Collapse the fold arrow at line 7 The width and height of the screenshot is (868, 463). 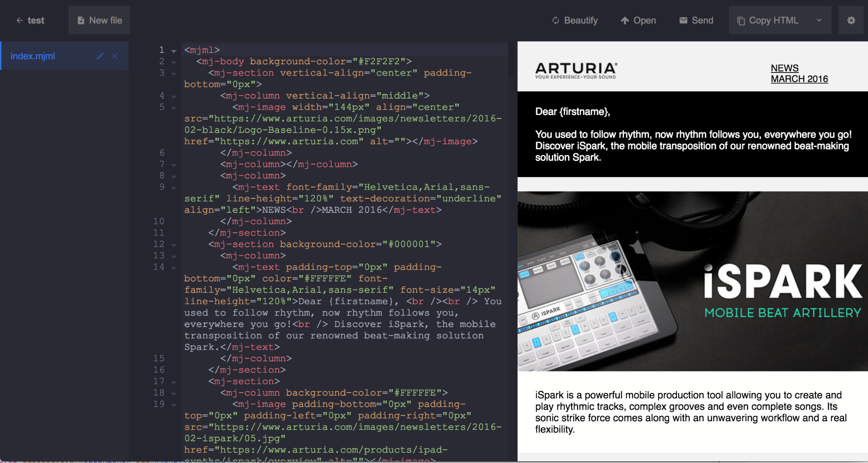coord(174,165)
